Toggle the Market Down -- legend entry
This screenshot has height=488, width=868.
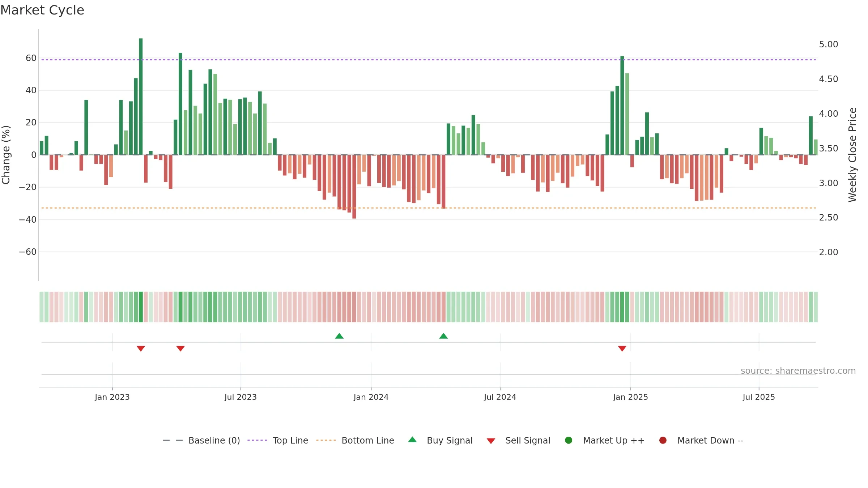pyautogui.click(x=701, y=440)
